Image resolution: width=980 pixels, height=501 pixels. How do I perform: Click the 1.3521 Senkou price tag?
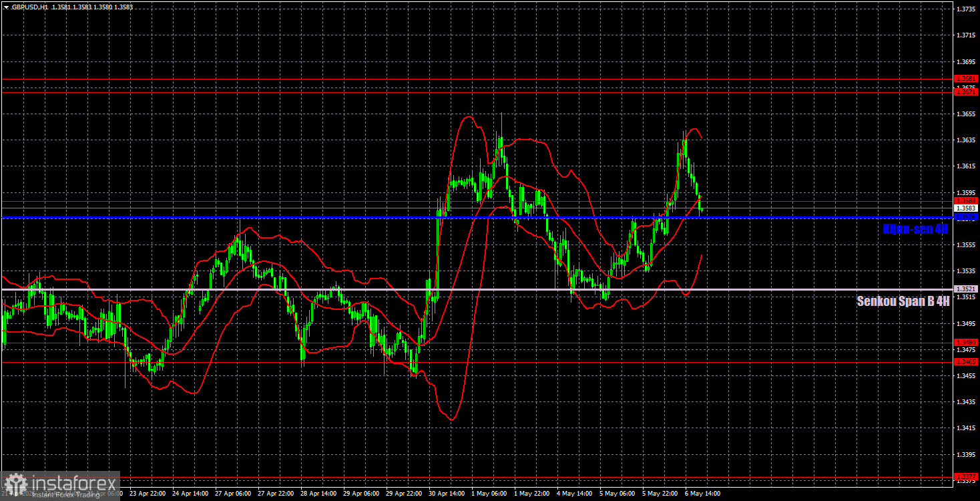tap(966, 289)
